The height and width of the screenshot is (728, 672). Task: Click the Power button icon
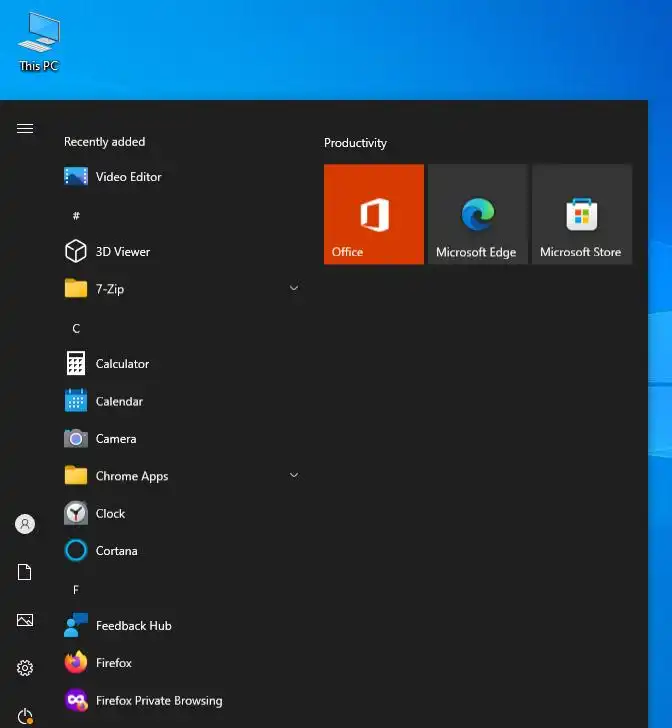[x=25, y=716]
